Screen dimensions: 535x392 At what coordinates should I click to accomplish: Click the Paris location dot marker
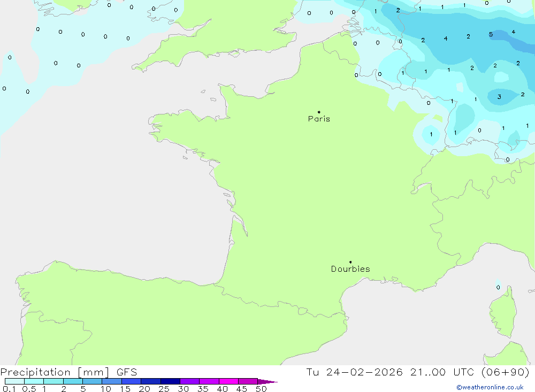[319, 112]
